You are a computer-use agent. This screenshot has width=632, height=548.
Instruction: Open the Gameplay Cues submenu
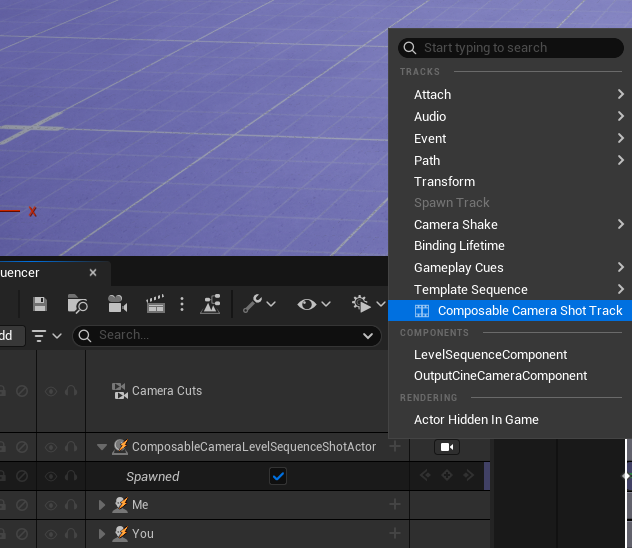511,268
